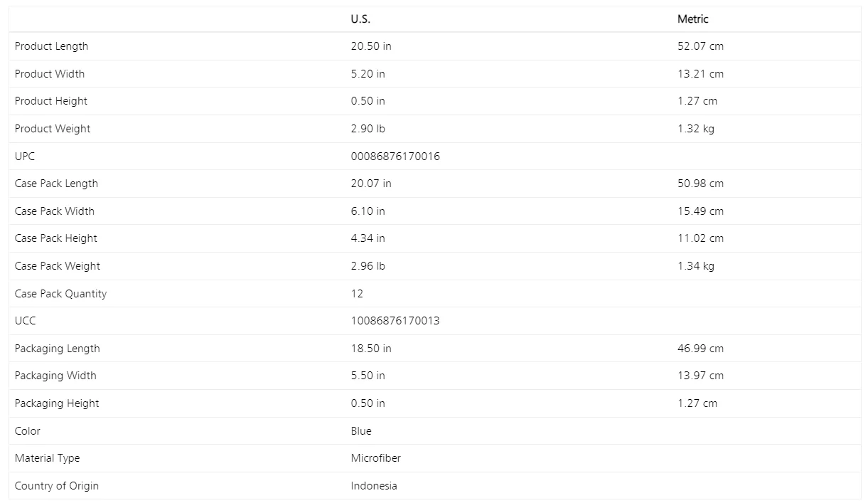
Task: Select the Color value Blue
Action: pyautogui.click(x=361, y=431)
